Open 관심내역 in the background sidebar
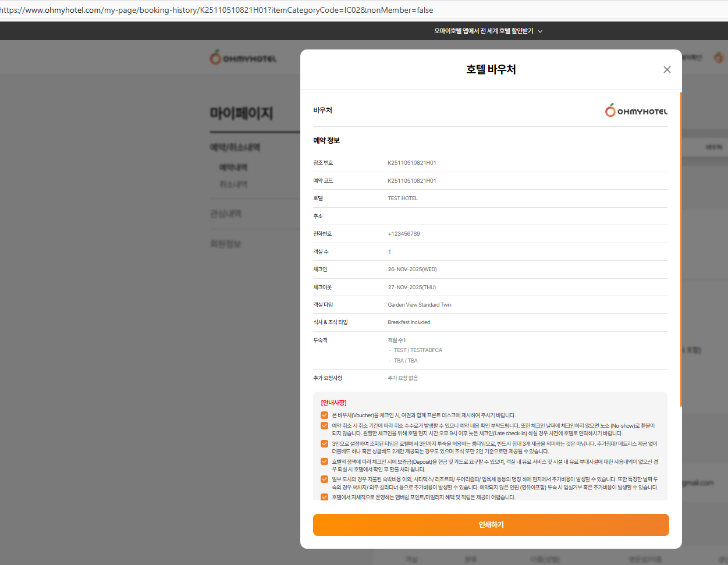Viewport: 728px width, 565px height. 226,214
